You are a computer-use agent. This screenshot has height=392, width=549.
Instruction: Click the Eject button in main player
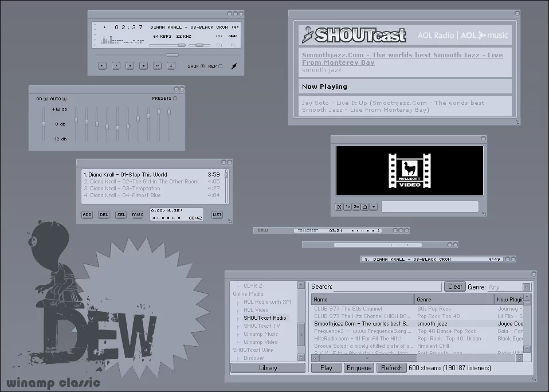tap(171, 66)
